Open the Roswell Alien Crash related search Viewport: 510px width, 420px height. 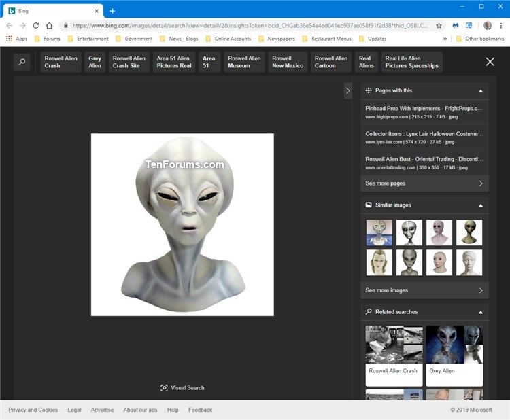click(x=394, y=356)
